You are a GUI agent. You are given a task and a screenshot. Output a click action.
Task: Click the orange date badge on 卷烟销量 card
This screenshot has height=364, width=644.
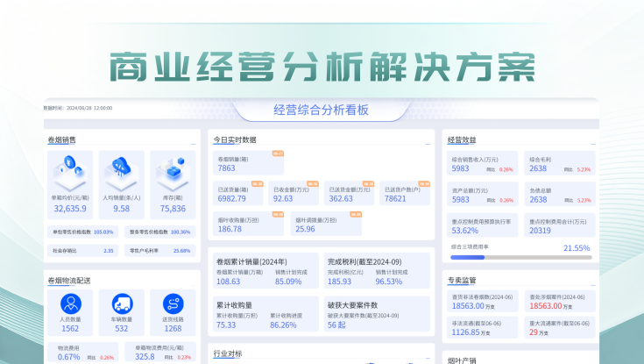pos(278,153)
